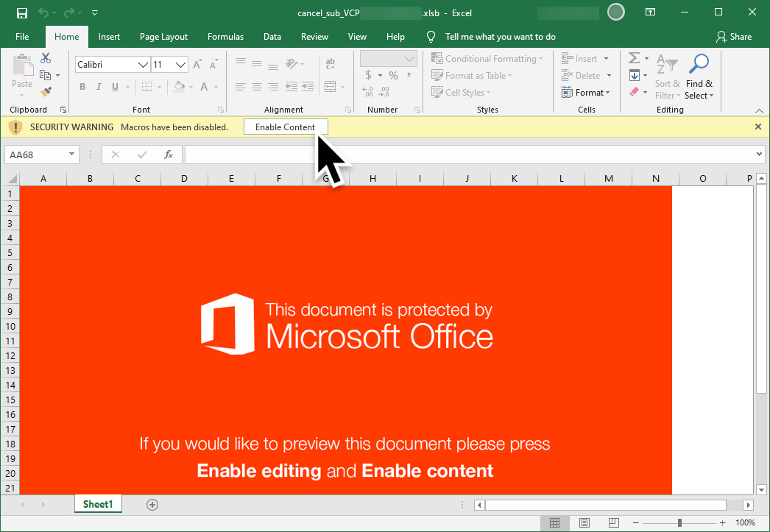Click the Insert cells button

579,59
